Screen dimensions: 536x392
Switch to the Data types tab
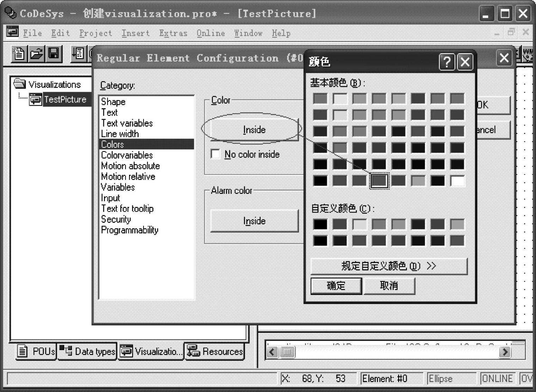click(x=87, y=351)
